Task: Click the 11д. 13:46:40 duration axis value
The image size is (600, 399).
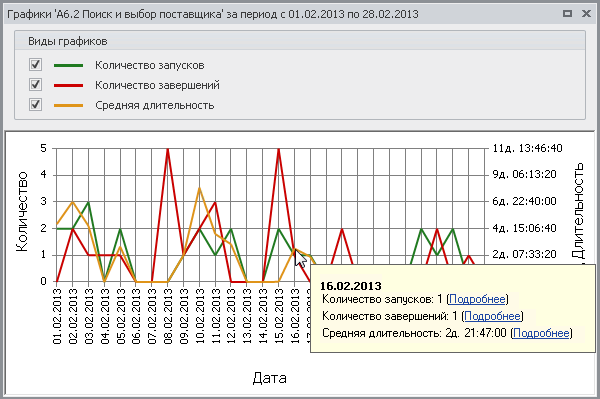Action: click(x=527, y=148)
